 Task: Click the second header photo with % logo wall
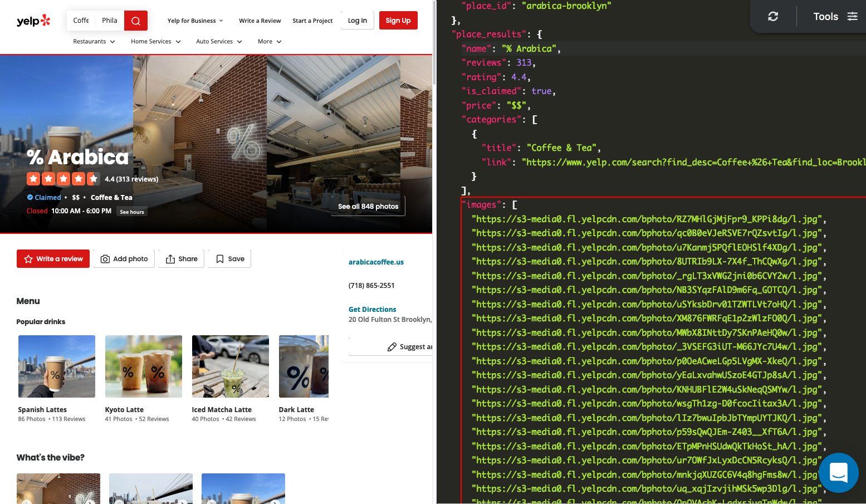200,143
